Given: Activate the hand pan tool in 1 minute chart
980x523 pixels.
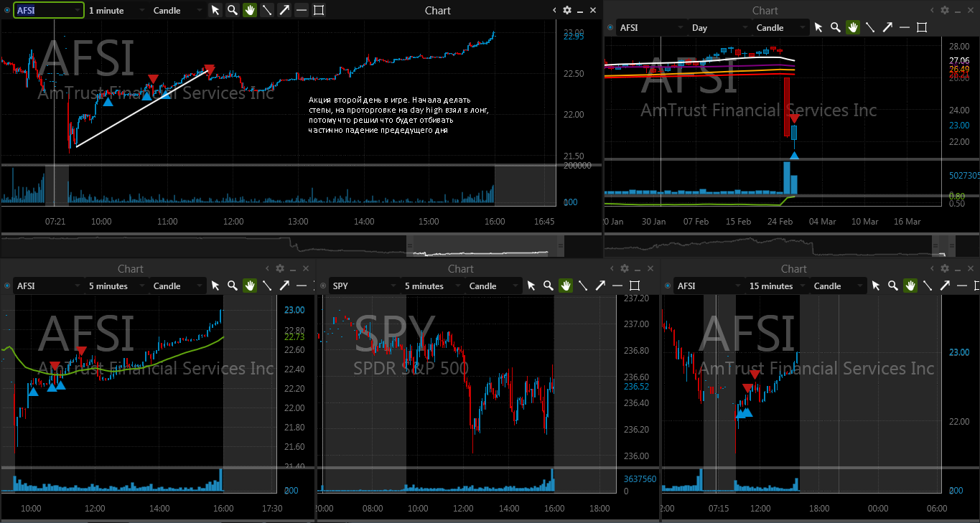Looking at the screenshot, I should [250, 10].
